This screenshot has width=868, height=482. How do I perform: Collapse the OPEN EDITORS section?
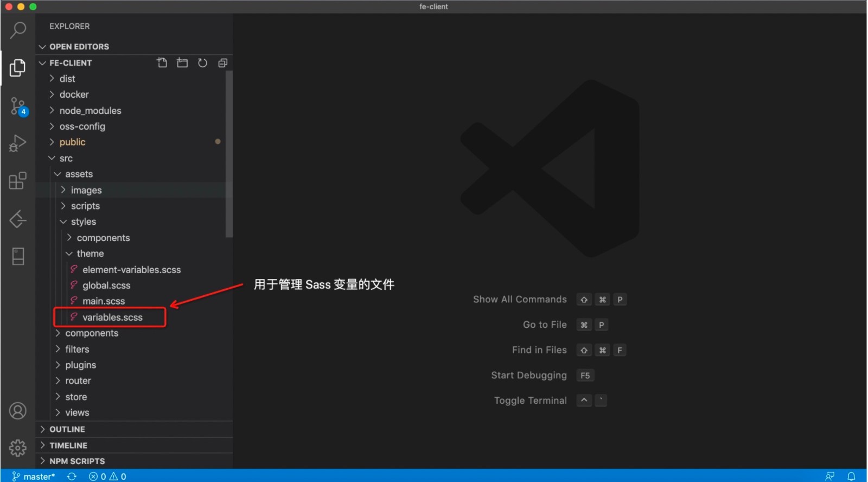pyautogui.click(x=135, y=47)
